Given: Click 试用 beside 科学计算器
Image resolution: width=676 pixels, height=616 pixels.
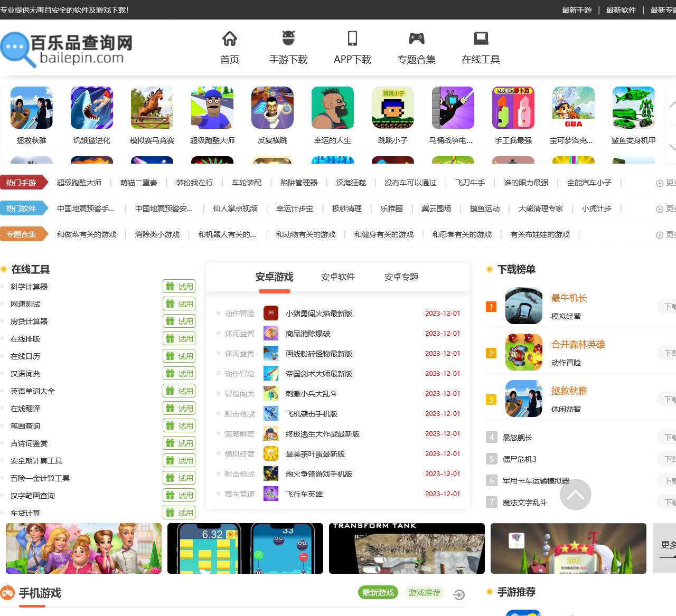Looking at the screenshot, I should [179, 286].
